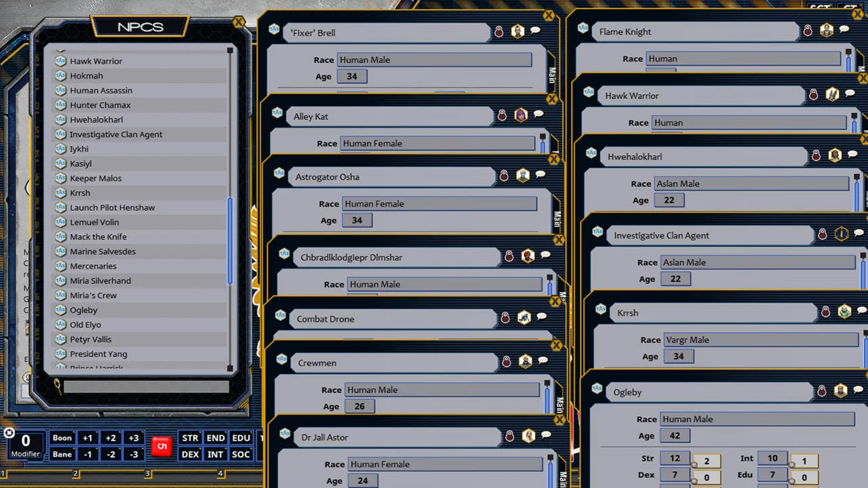Select the Hawk Warrior token icon
868x488 pixels.
[832, 95]
